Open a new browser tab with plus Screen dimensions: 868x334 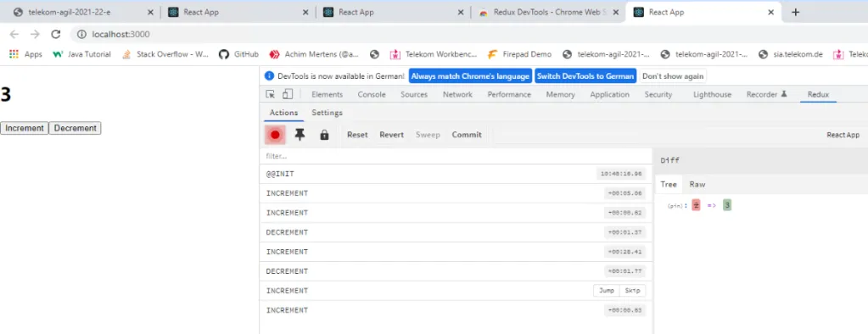(796, 12)
